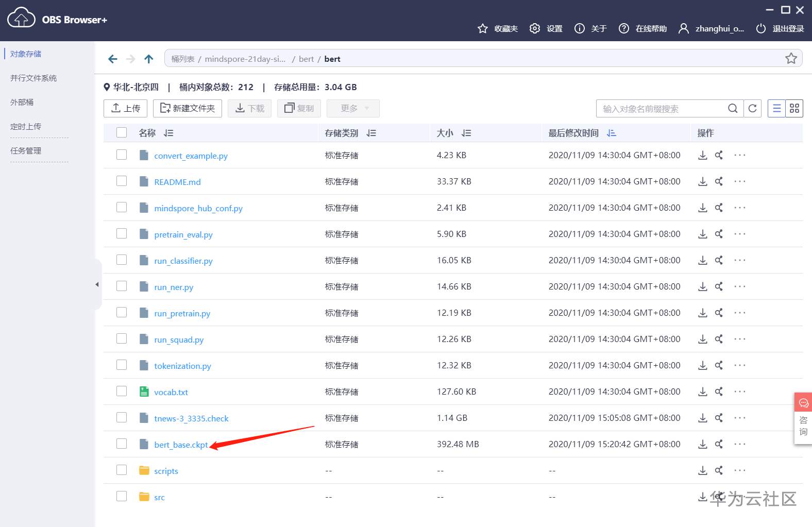
Task: Click the 上传 upload button
Action: click(126, 108)
